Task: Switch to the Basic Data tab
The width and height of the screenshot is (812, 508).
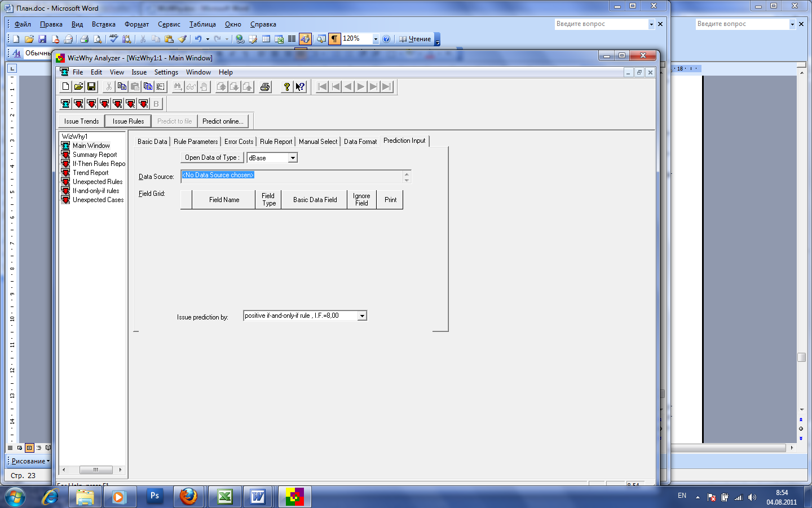Action: (152, 142)
